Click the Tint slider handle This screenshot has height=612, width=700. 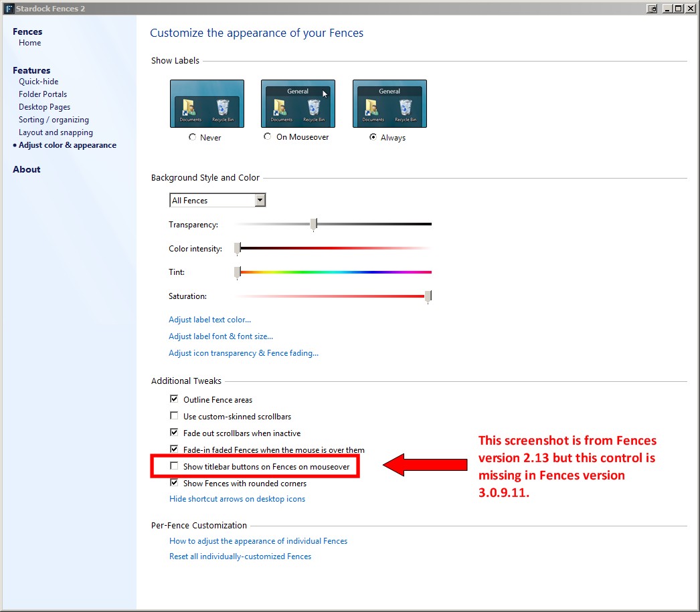(238, 272)
